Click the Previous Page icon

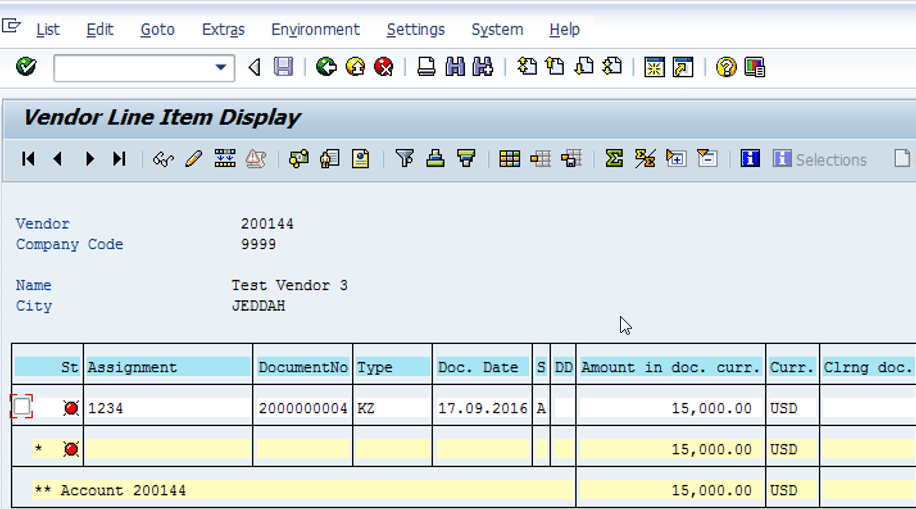(555, 67)
